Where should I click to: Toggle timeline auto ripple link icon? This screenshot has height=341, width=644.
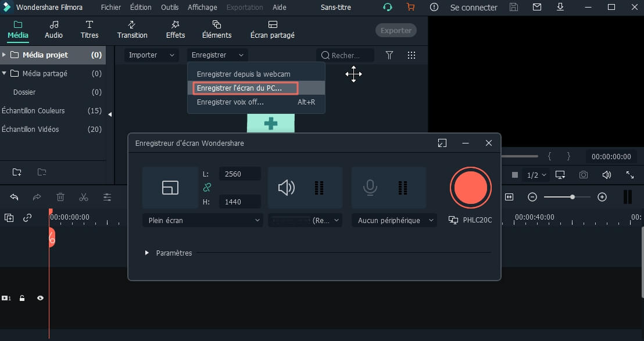(27, 218)
